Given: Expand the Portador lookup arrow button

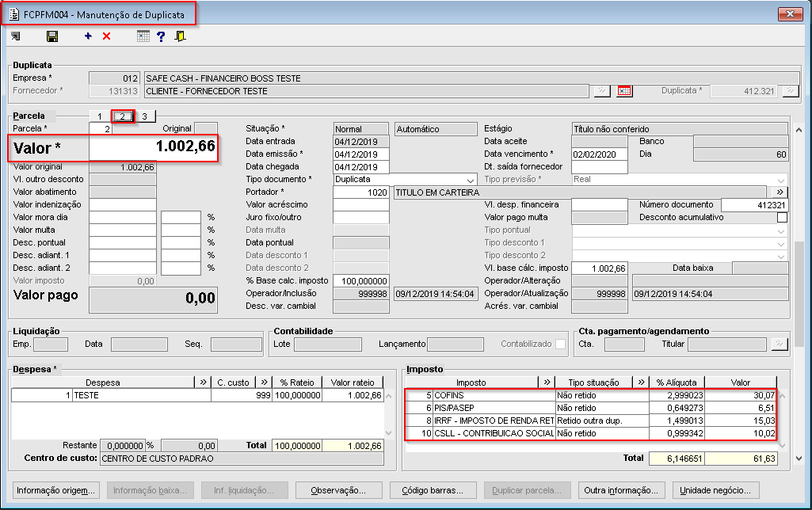Looking at the screenshot, I should coord(780,192).
